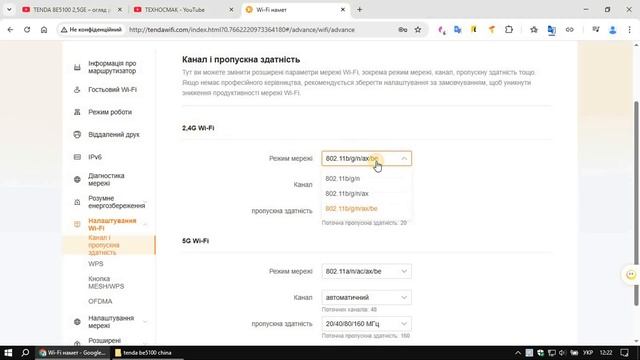This screenshot has height=360, width=640.
Task: Click the taskbar clock 12:22
Action: (606, 353)
